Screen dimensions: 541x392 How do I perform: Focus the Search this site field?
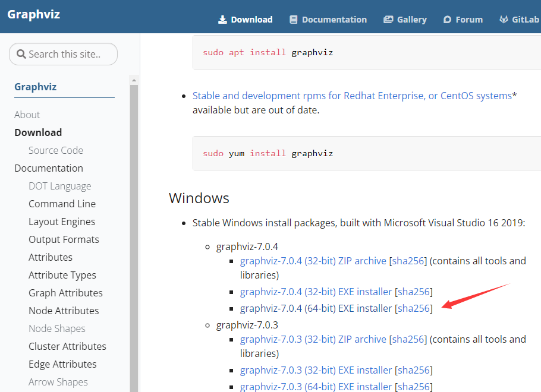point(63,54)
